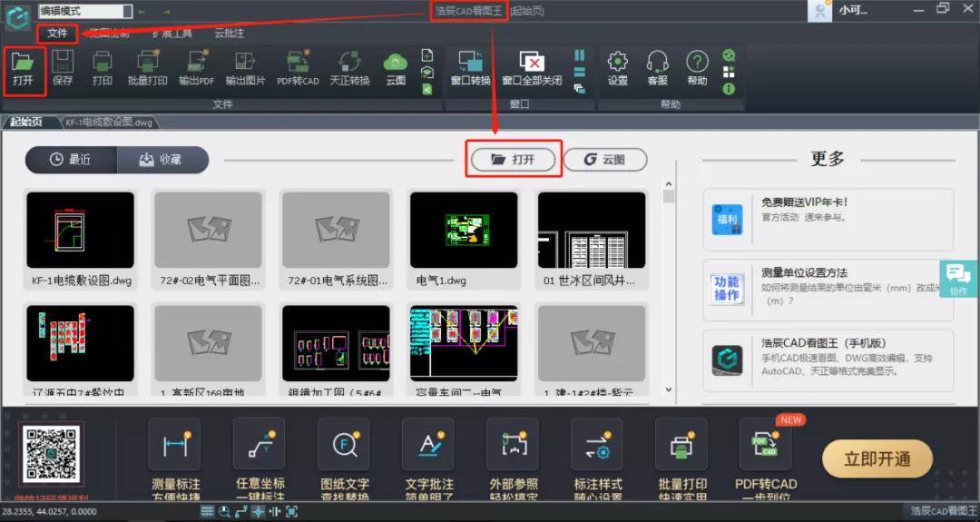The height and width of the screenshot is (522, 980).
Task: Click the 窗口转换 window switch icon
Action: pos(471,68)
